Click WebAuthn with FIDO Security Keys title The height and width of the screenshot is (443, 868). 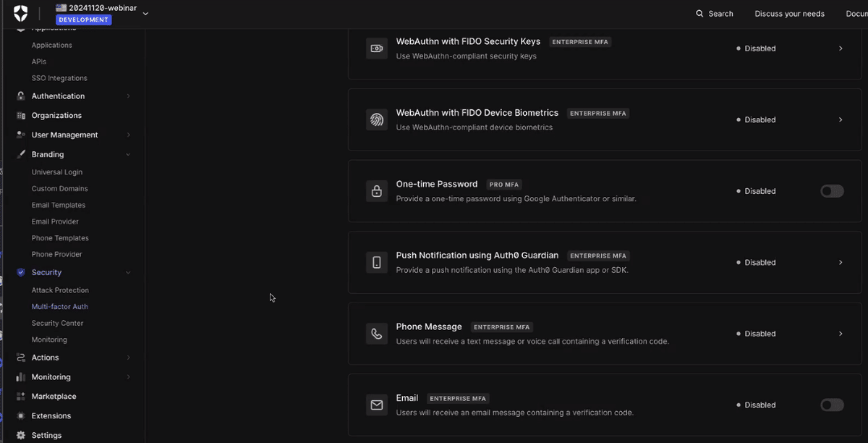click(x=468, y=41)
